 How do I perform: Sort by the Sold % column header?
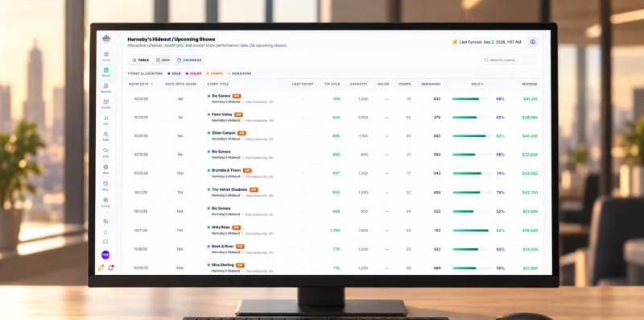tap(477, 85)
